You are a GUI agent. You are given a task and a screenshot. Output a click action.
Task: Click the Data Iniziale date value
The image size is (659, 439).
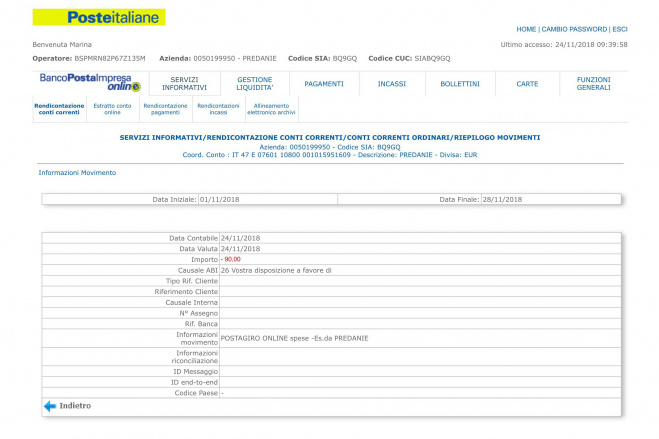coord(221,199)
